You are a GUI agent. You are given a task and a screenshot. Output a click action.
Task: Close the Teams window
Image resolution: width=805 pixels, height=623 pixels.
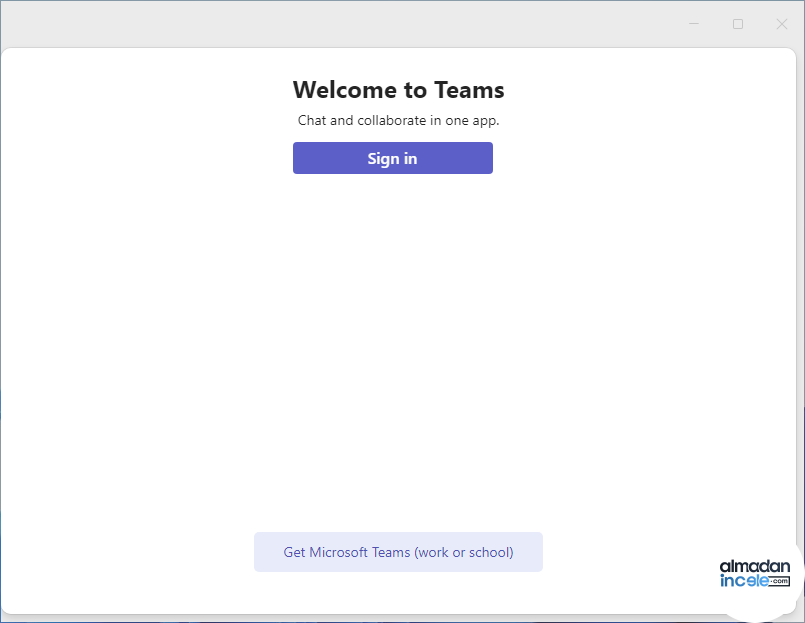click(x=781, y=24)
